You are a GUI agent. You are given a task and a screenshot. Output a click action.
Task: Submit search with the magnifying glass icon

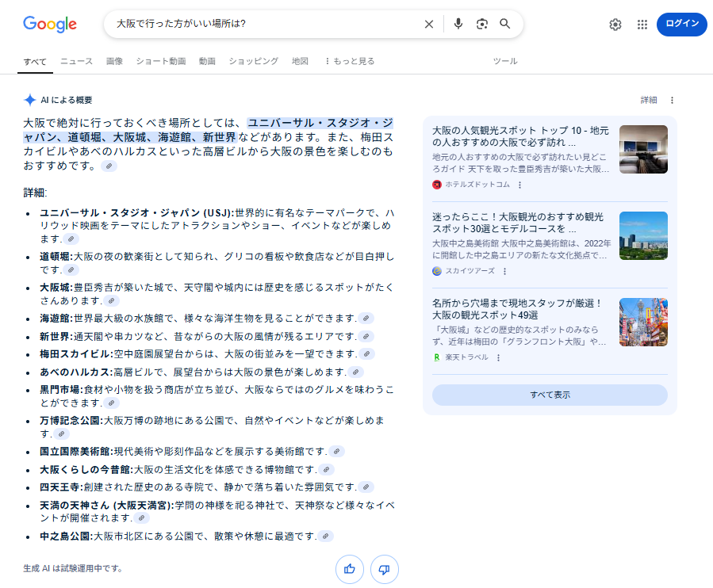504,24
